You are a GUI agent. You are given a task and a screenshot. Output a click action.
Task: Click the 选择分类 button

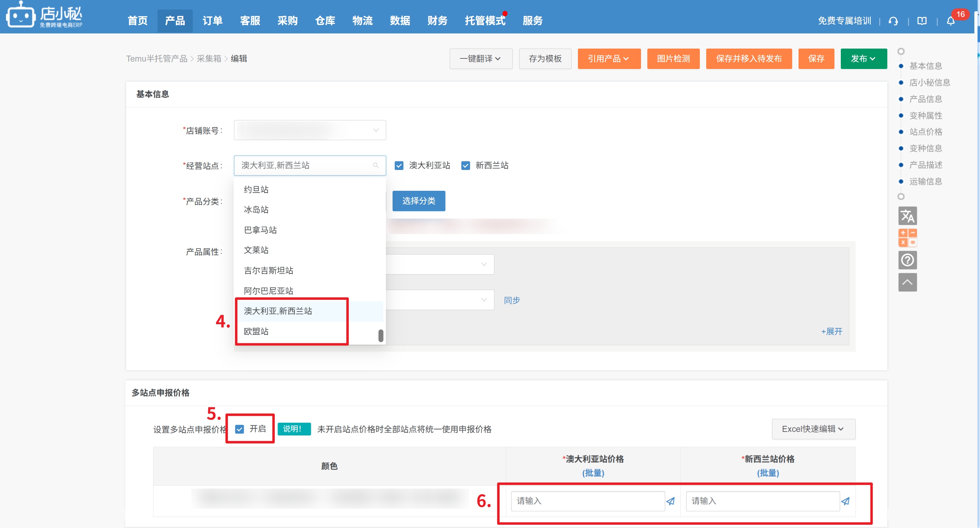419,201
